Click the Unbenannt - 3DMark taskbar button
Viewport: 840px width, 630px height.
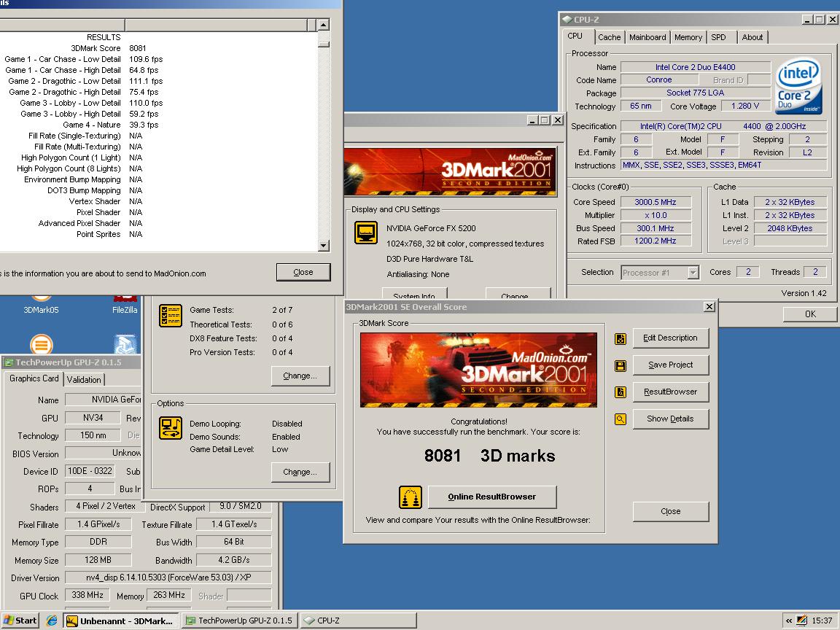pos(122,621)
